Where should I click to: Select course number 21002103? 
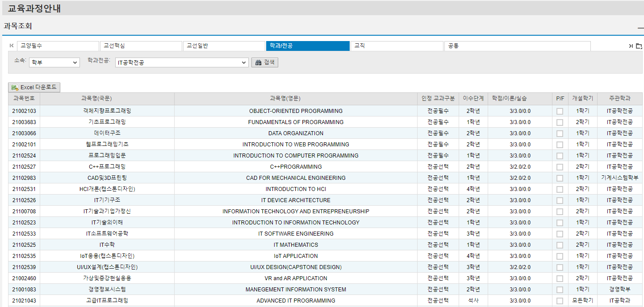click(x=24, y=111)
